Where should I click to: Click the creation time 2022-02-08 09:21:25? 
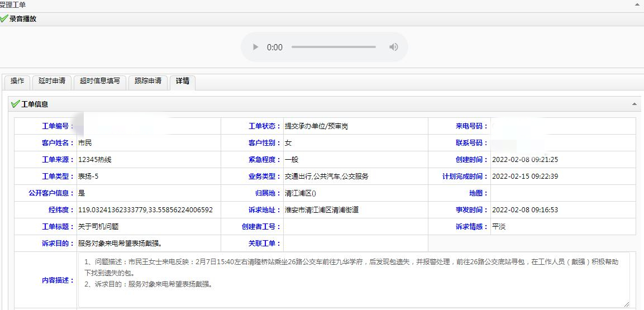click(525, 160)
